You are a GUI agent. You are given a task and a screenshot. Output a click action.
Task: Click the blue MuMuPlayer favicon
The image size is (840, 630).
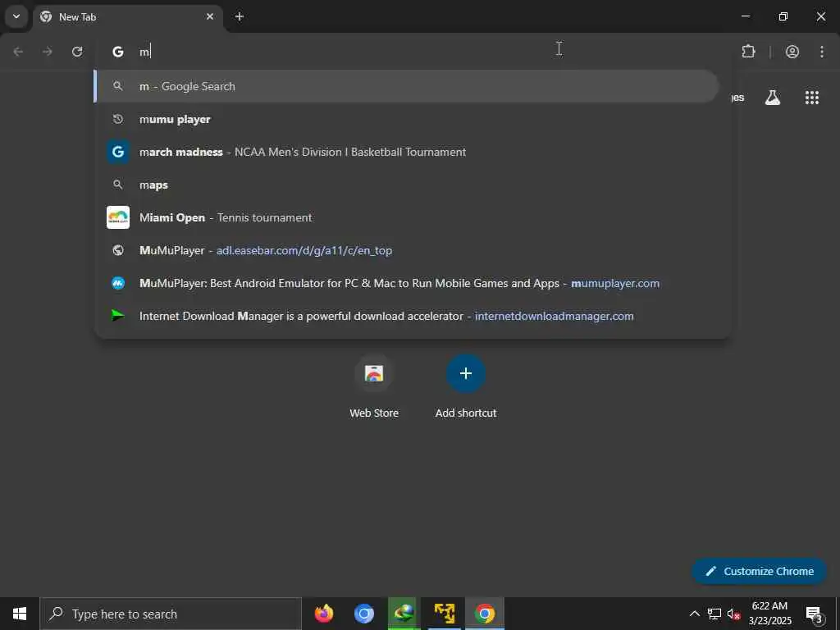click(x=118, y=283)
